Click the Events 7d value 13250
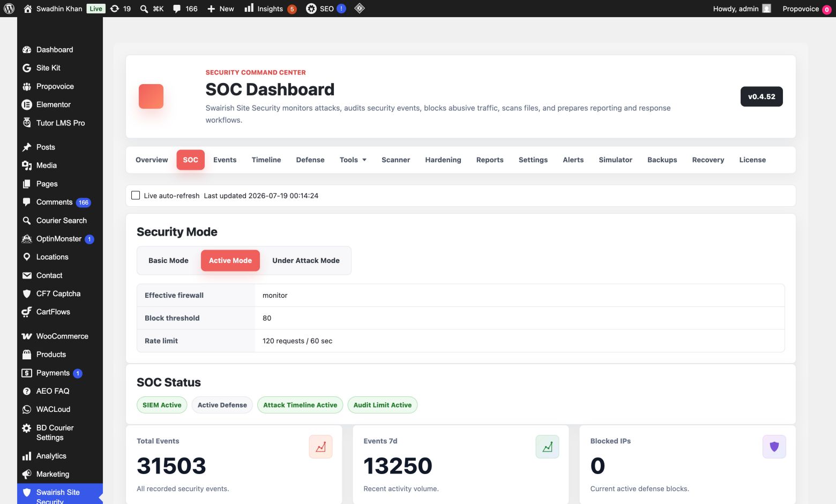Viewport: 836px width, 504px height. click(398, 466)
